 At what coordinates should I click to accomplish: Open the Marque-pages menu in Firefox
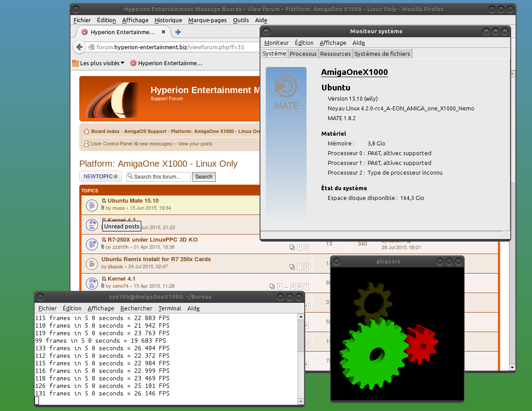coord(207,20)
